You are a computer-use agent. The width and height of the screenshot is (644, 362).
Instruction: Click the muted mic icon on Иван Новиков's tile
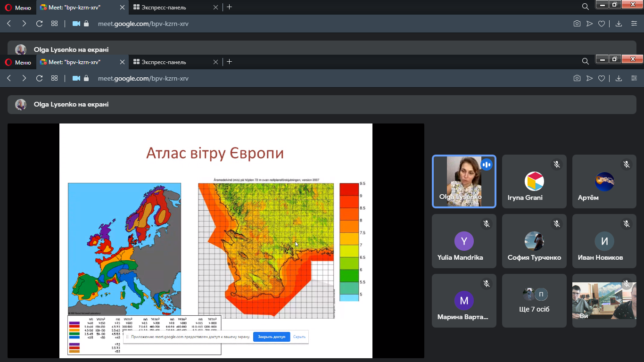(627, 224)
